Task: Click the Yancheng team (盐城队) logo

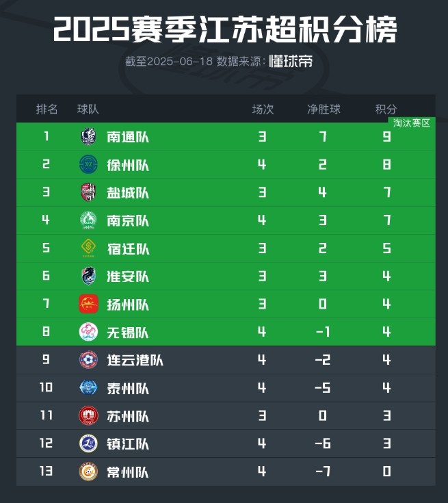Action: click(88, 193)
